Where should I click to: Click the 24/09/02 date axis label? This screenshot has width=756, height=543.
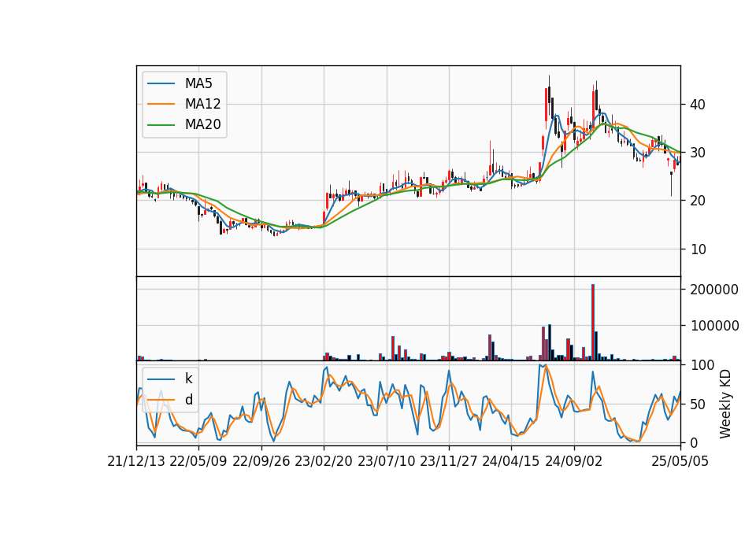click(574, 461)
